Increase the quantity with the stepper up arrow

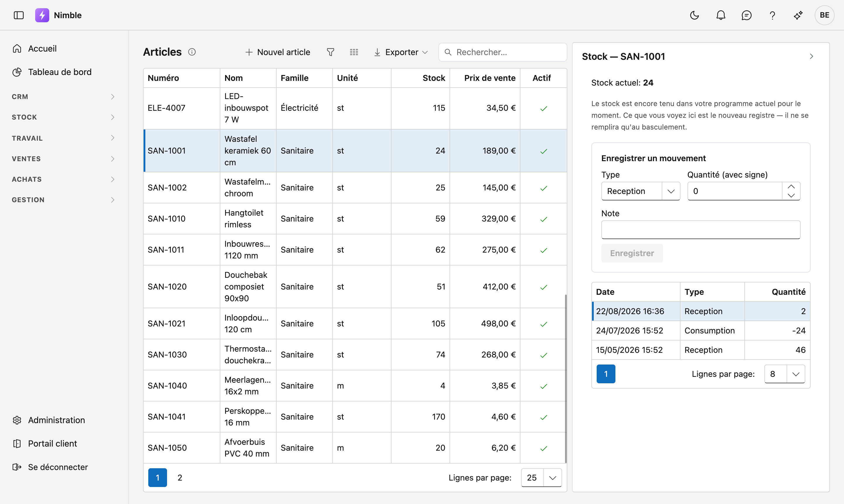pos(791,187)
